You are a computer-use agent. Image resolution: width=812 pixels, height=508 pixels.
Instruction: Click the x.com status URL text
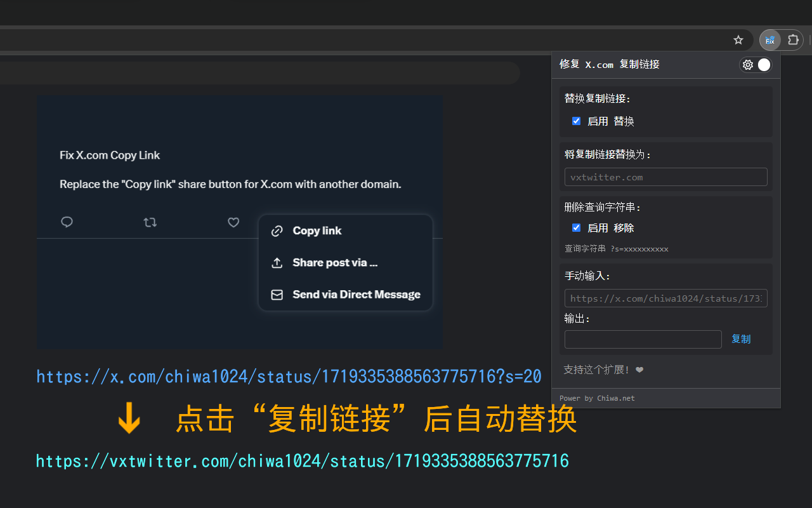pyautogui.click(x=289, y=377)
